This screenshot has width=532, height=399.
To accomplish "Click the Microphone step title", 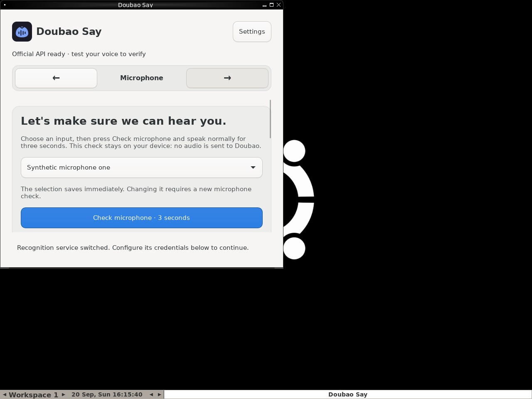I will pos(142,78).
